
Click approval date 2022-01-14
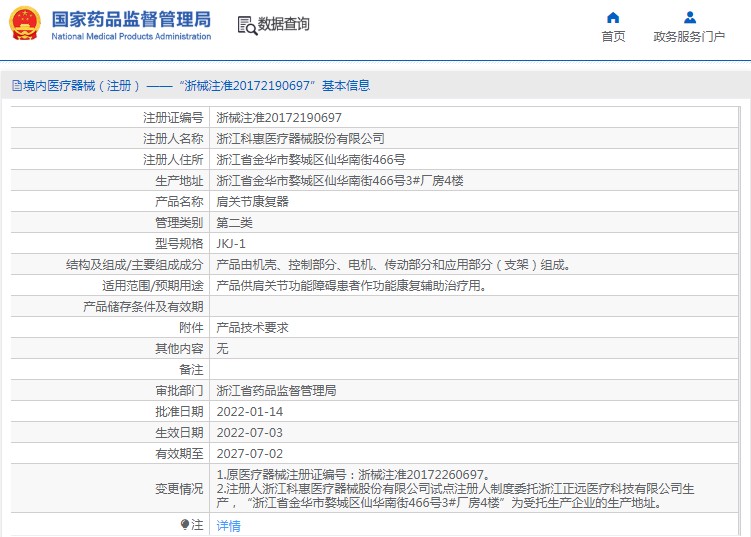[250, 412]
